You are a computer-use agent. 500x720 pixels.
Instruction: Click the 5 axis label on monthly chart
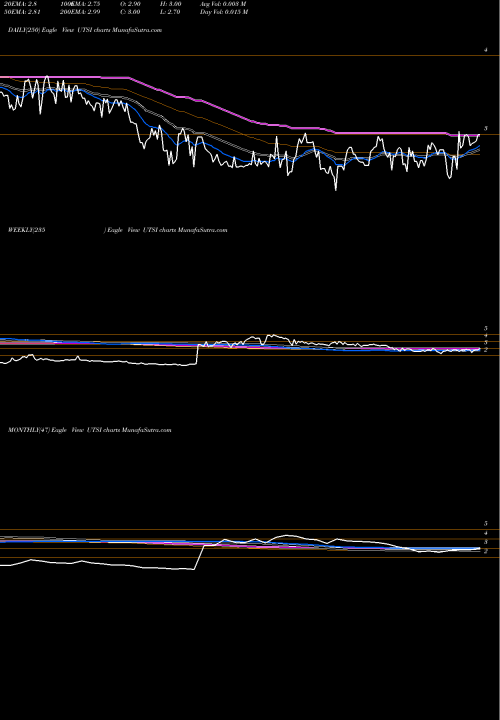(486, 523)
